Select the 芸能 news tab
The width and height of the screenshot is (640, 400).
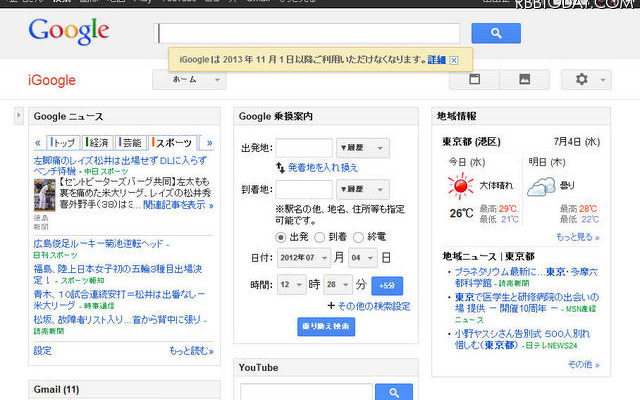(131, 142)
